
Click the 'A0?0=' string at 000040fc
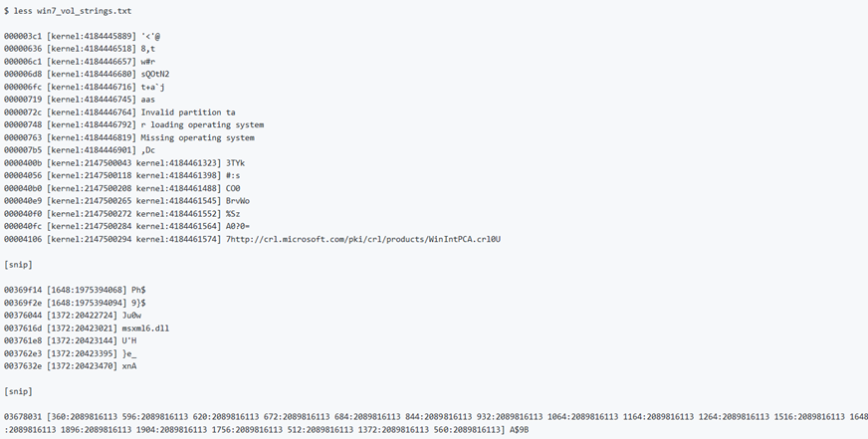pyautogui.click(x=238, y=226)
